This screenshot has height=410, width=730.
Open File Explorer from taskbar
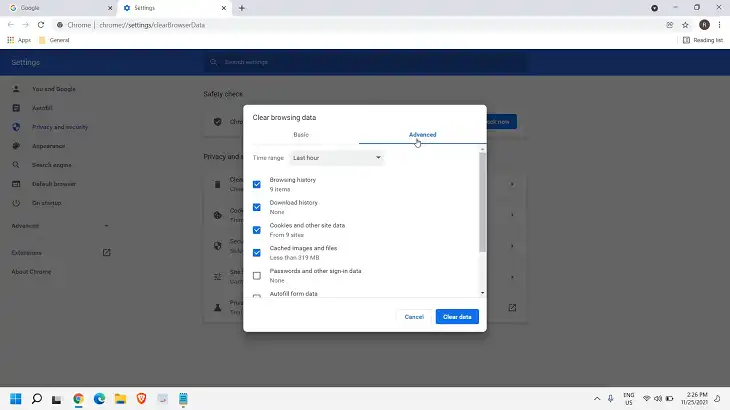[x=120, y=399]
